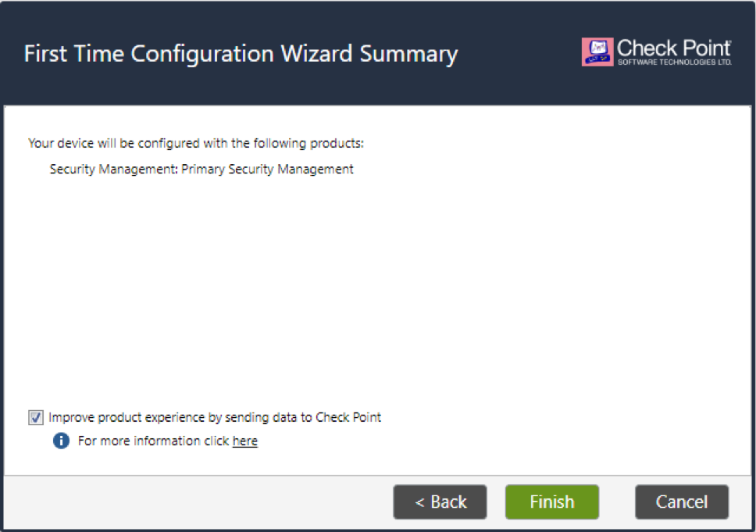
Task: Click the empty white summary area
Action: pyautogui.click(x=377, y=289)
